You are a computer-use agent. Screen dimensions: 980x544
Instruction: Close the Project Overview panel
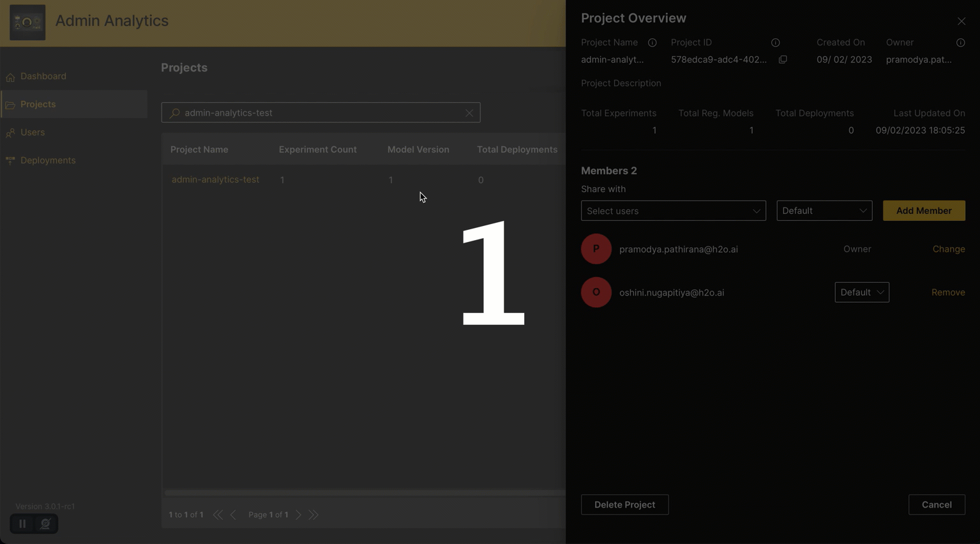(x=961, y=21)
